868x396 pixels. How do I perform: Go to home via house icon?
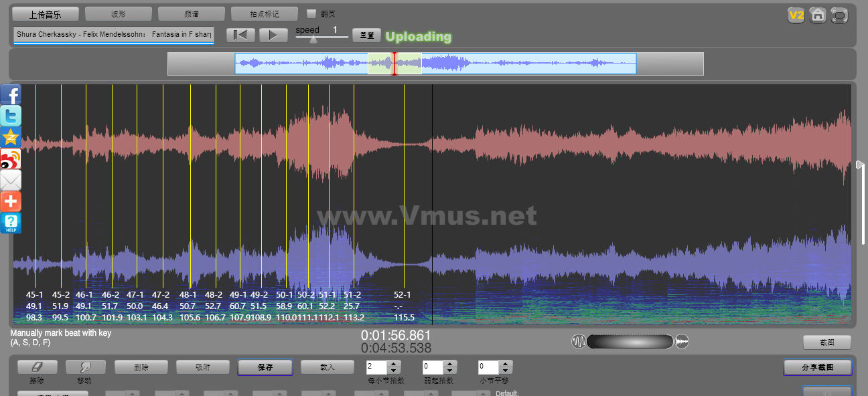[x=817, y=15]
